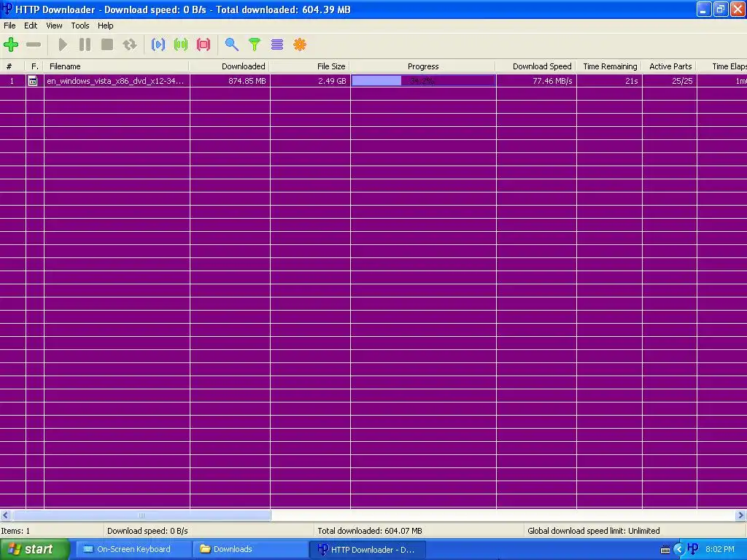Open the Search magnifier tool

(231, 44)
